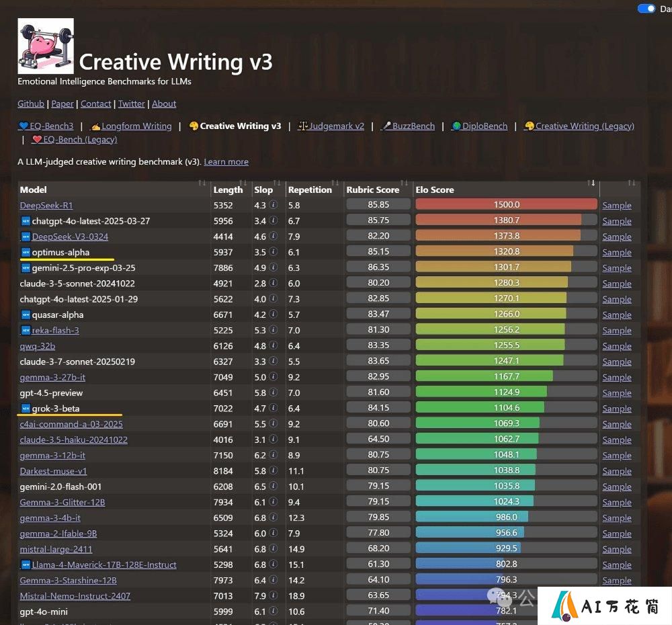Open the Sample link for optimus-alpha
Viewport: 672px width, 625px height.
(616, 252)
